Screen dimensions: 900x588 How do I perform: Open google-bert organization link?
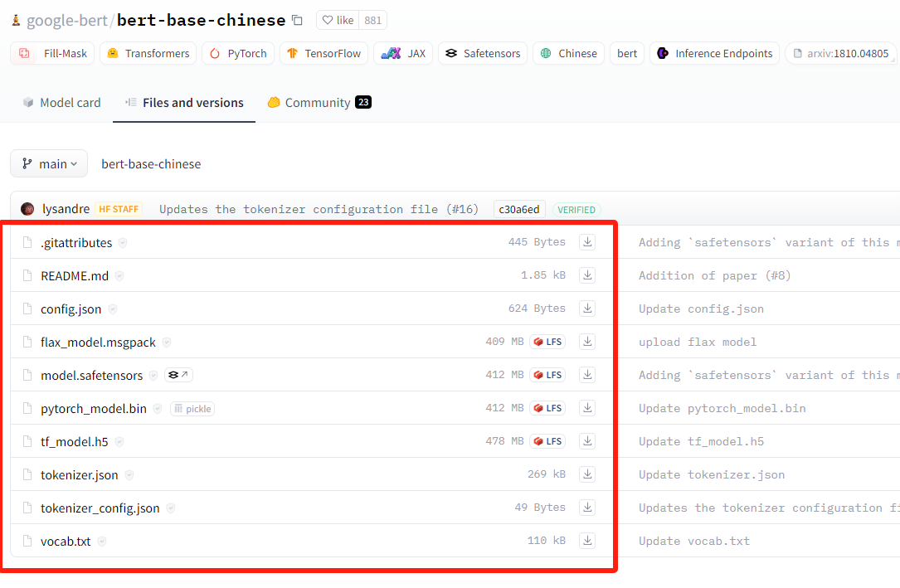67,20
